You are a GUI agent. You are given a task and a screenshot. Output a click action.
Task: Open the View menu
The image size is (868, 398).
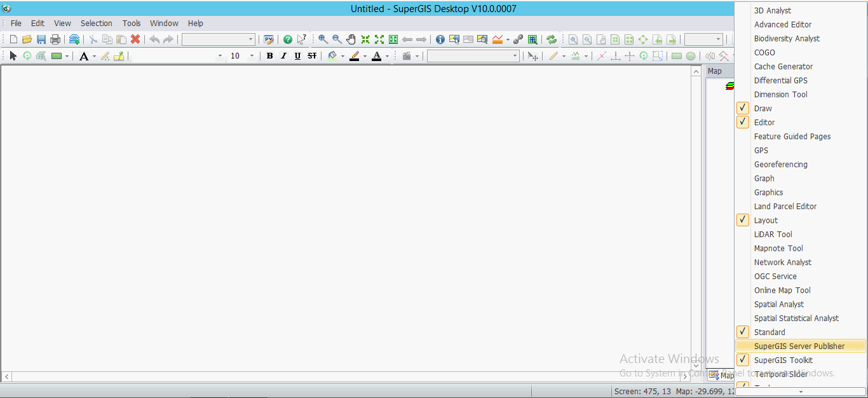(62, 24)
